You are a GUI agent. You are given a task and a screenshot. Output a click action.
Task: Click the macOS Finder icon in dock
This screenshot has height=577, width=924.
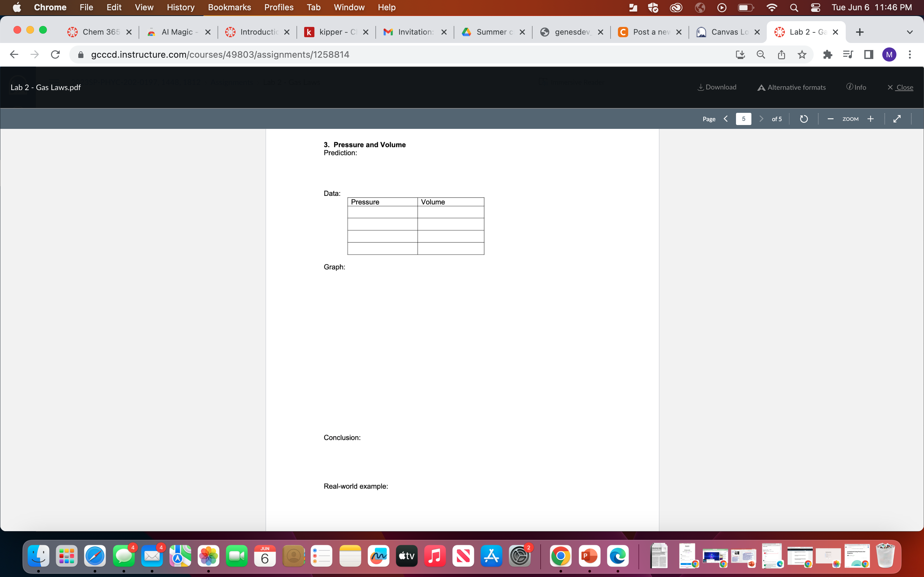click(x=38, y=557)
